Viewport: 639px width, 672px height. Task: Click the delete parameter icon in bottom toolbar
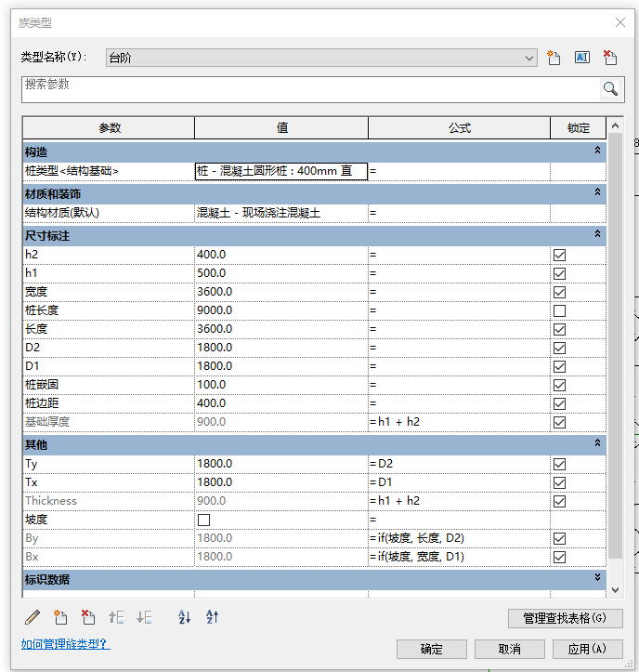pos(88,617)
